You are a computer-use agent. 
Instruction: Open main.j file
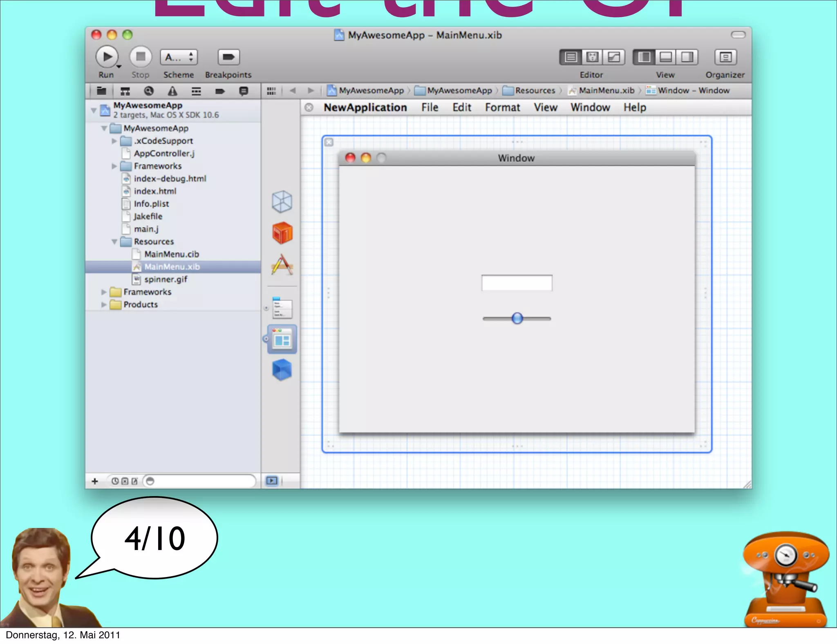[x=146, y=229]
